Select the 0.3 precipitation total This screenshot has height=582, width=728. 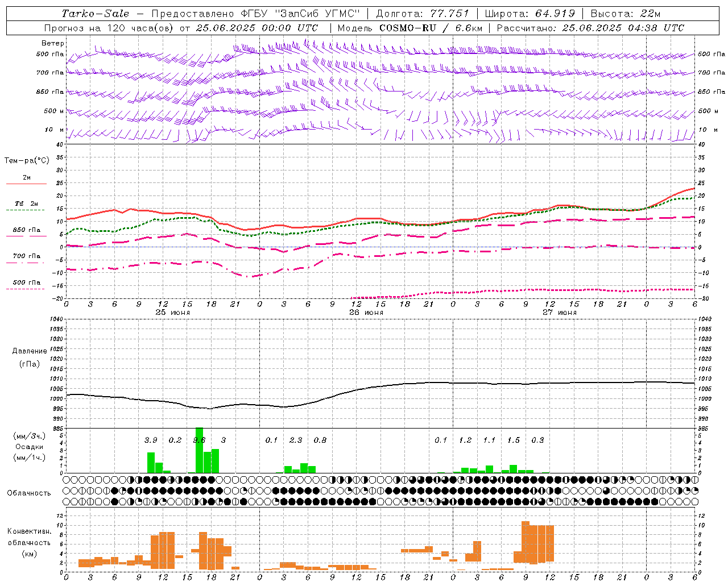tap(537, 440)
